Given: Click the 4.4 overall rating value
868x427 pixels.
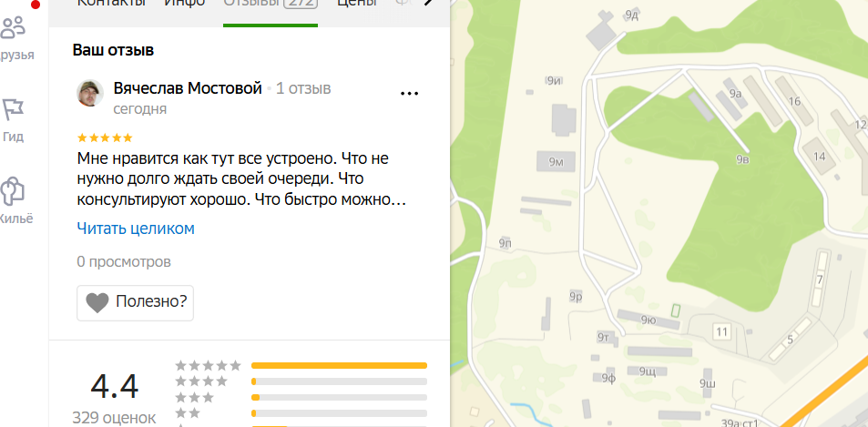Looking at the screenshot, I should (114, 386).
